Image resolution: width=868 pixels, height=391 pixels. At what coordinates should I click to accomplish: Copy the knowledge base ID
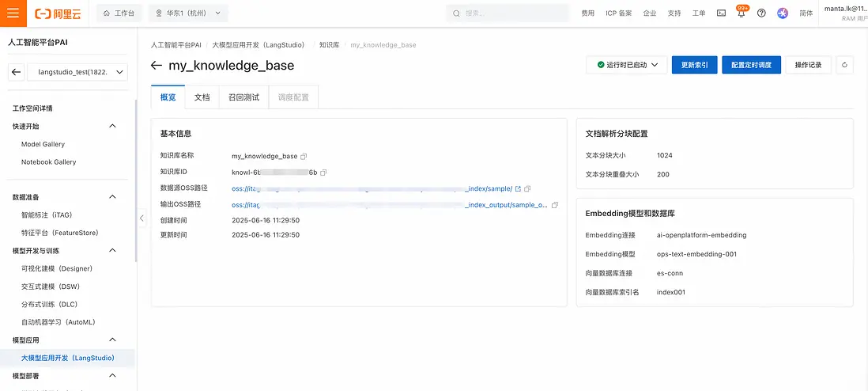[x=324, y=173]
